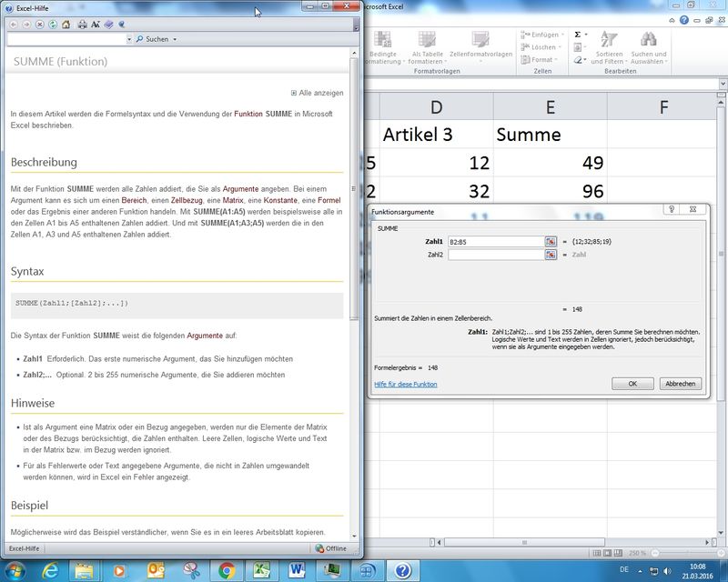This screenshot has height=582, width=728.
Task: Go to the help Home page icon
Action: click(66, 25)
